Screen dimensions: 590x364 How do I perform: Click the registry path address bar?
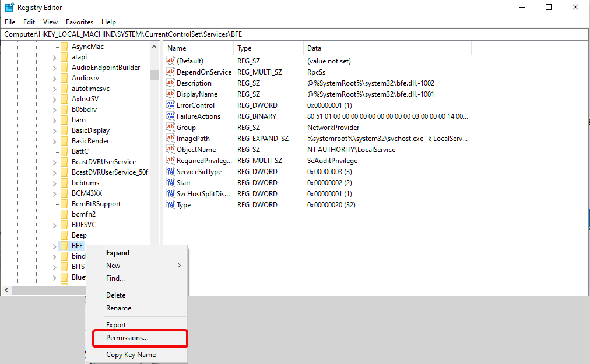294,34
